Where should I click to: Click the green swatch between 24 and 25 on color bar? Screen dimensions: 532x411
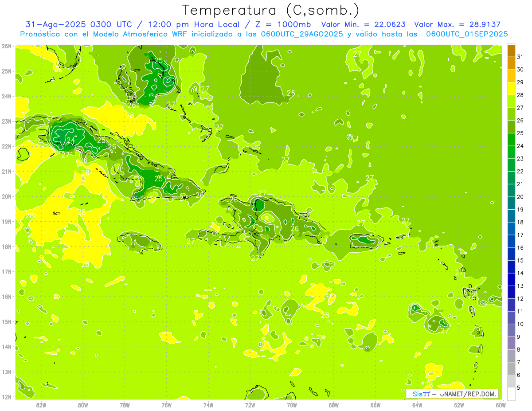point(511,139)
